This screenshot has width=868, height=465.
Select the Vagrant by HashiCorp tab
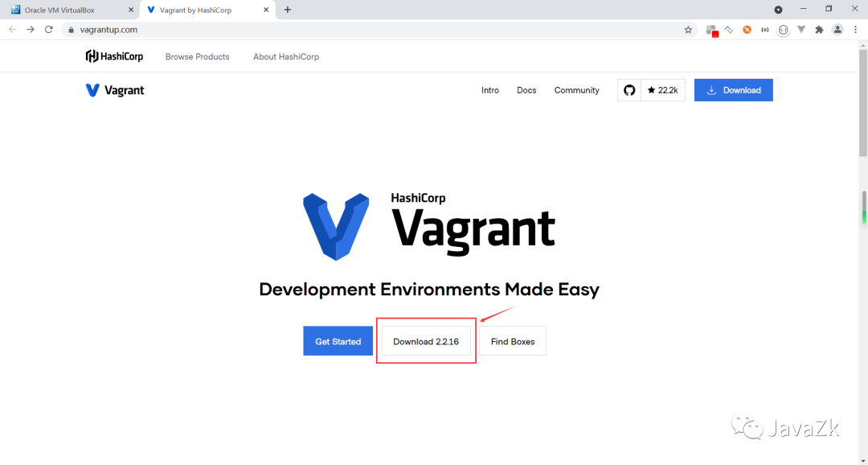click(x=207, y=10)
